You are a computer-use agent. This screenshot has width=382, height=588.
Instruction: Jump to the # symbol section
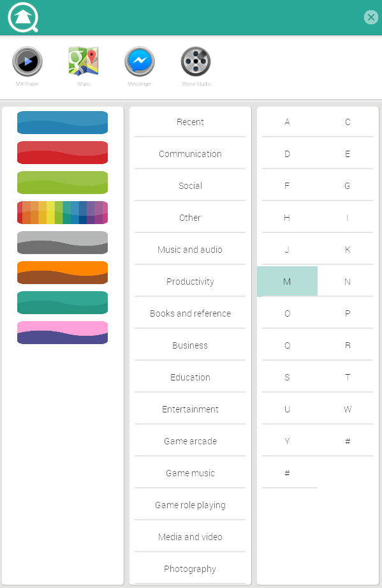[x=287, y=472]
